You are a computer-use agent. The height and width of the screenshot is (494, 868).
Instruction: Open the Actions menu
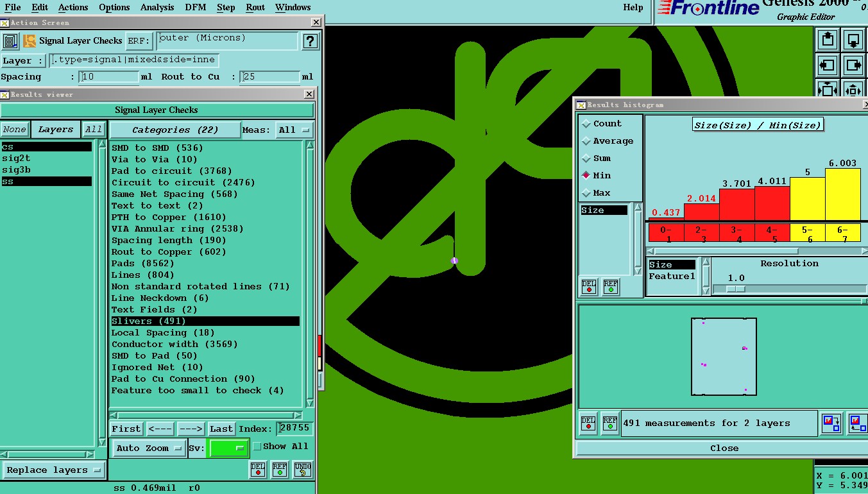(x=73, y=8)
